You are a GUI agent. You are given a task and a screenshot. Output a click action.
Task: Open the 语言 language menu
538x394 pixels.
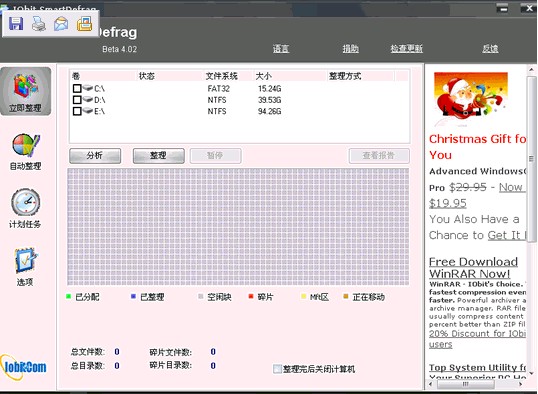pyautogui.click(x=281, y=49)
